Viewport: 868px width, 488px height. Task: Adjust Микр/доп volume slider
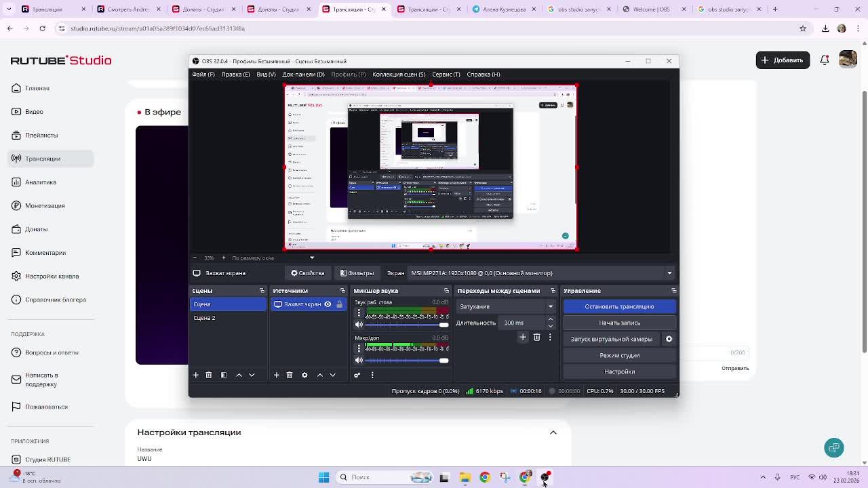[x=443, y=361]
